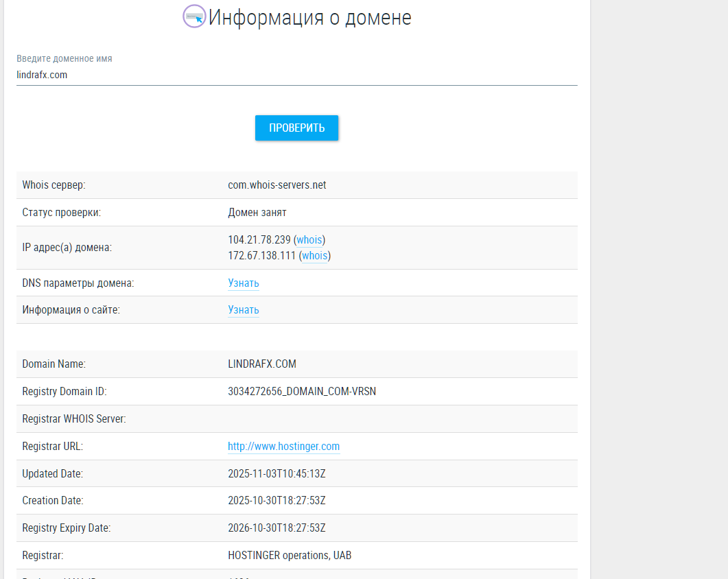Viewport: 728px width, 579px height.
Task: Open the http://www.hostinger.com registrar link
Action: (x=283, y=447)
